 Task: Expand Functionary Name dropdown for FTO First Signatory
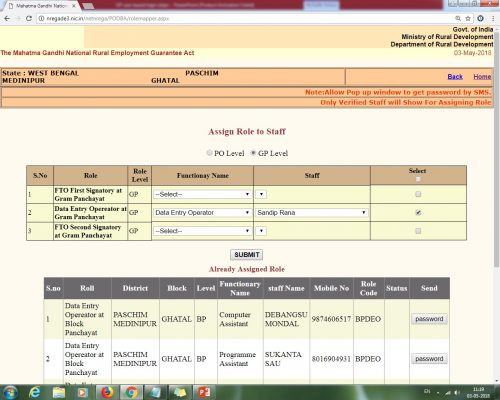[202, 194]
